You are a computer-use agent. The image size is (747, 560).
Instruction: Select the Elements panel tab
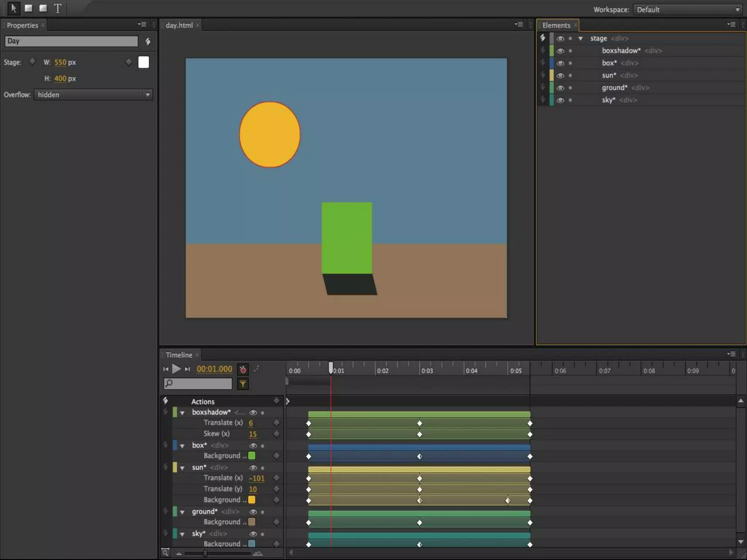pyautogui.click(x=556, y=25)
